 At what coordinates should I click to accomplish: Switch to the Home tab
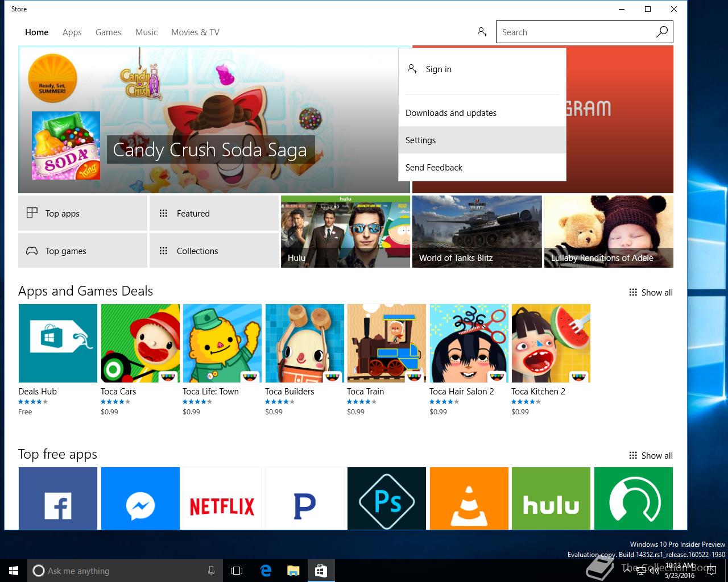[x=37, y=32]
